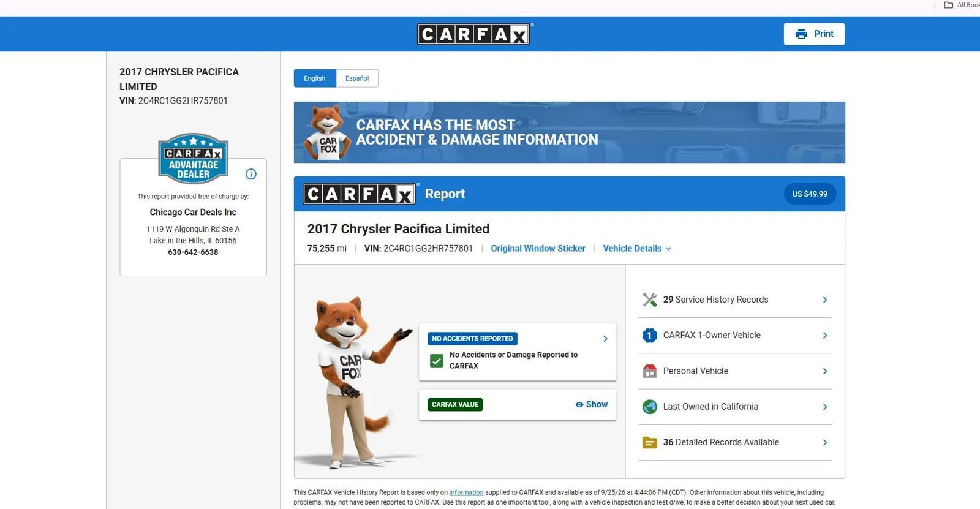The height and width of the screenshot is (509, 980).
Task: Click the VIN in the report header line
Action: point(418,249)
